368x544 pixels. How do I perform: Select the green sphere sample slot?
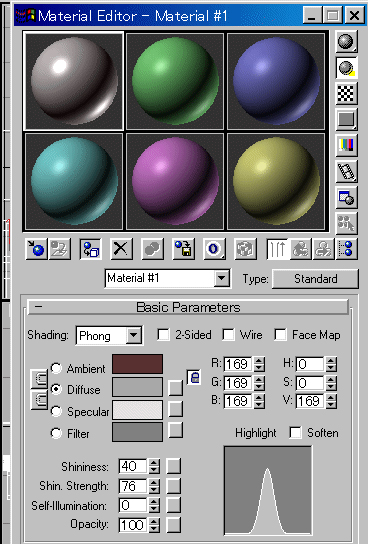[175, 81]
